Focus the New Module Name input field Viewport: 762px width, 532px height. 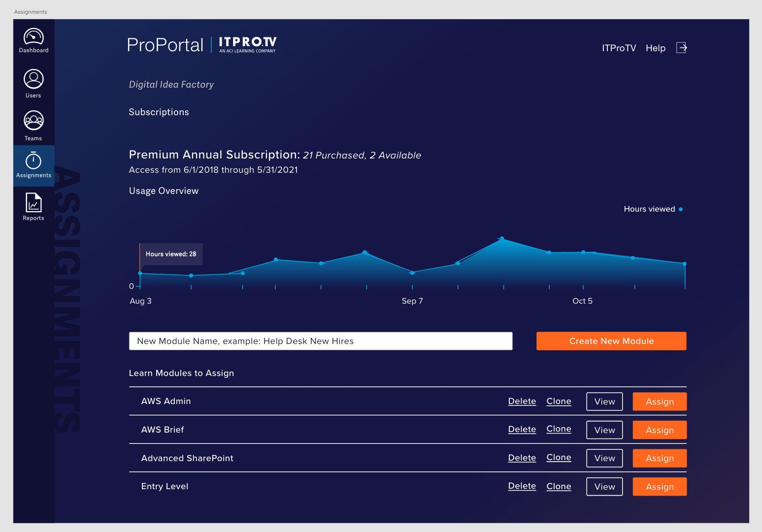point(321,341)
